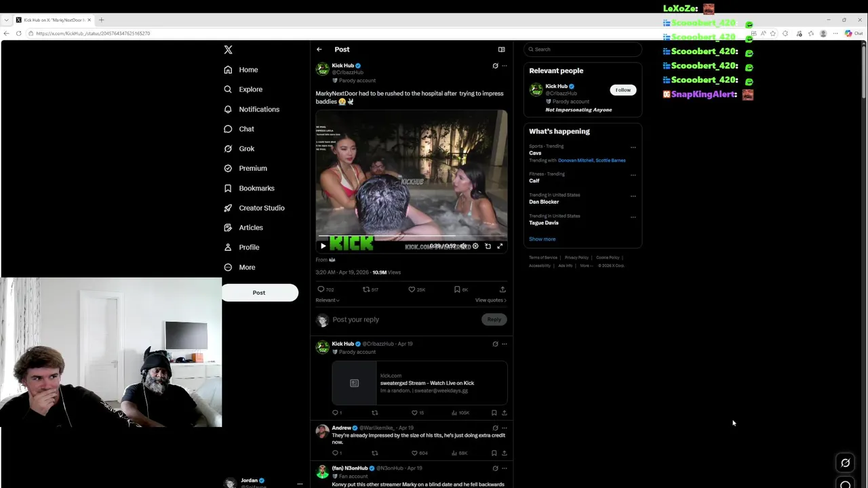
Task: Click the Reply button
Action: [494, 320]
